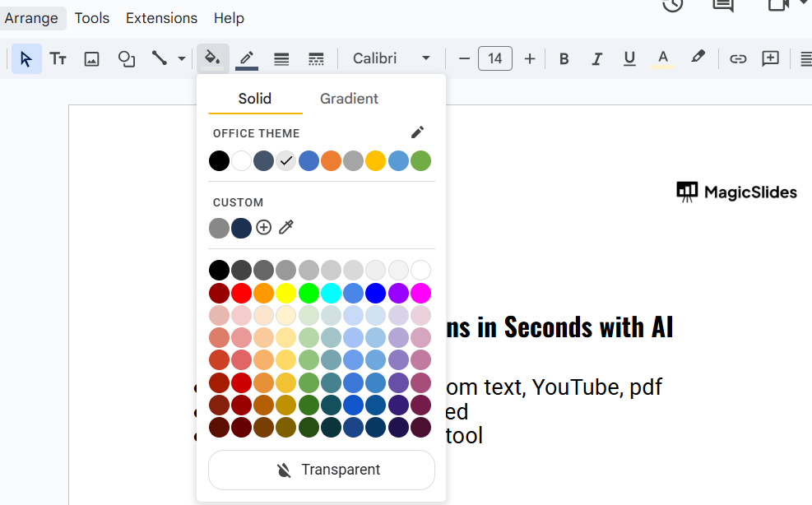
Task: Open the border color pencil tool
Action: (x=247, y=58)
